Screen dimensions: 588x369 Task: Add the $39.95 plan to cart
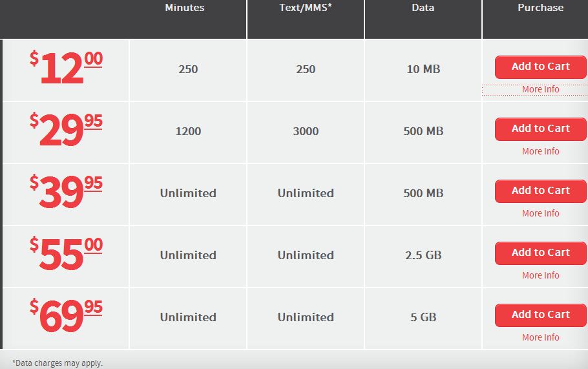(540, 191)
